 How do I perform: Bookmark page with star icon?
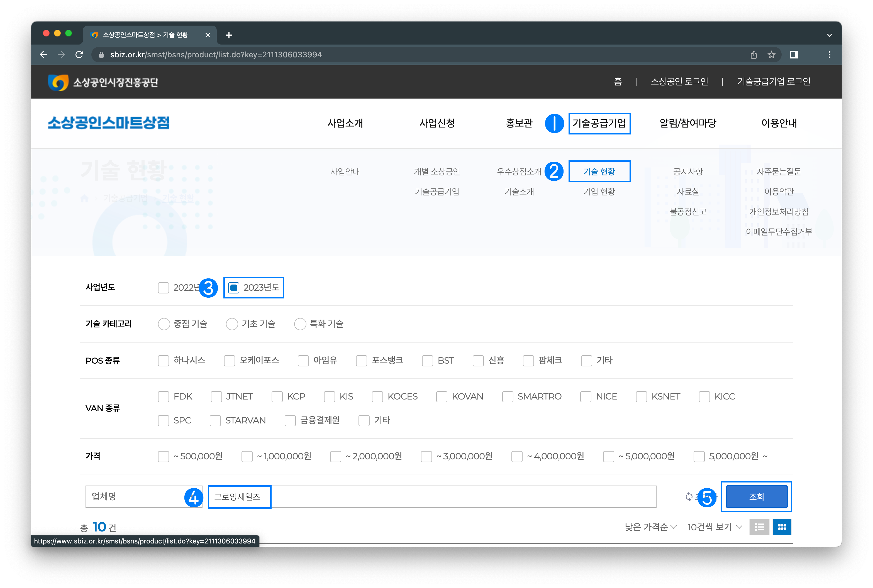tap(771, 55)
